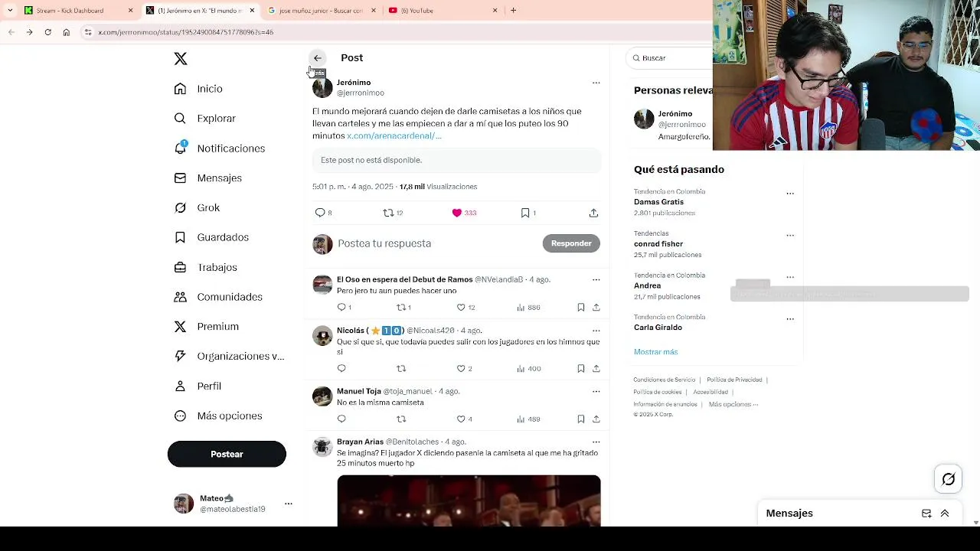This screenshot has width=980, height=551.
Task: Compose new message icon in Mensajes bar
Action: click(926, 514)
